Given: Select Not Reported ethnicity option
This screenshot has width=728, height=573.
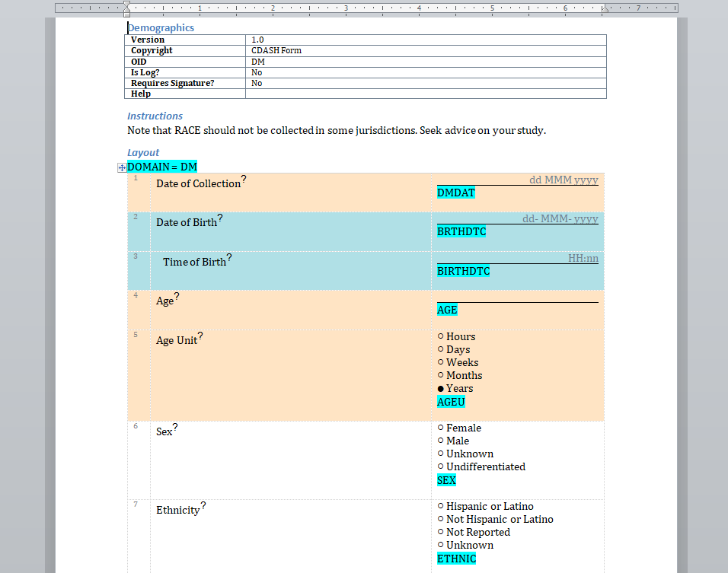Looking at the screenshot, I should (441, 532).
